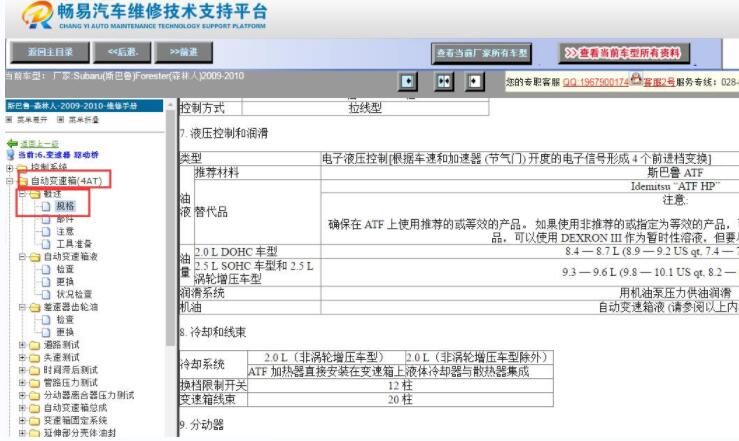739x441 pixels.
Task: Open the 客服2号 link
Action: pos(659,82)
